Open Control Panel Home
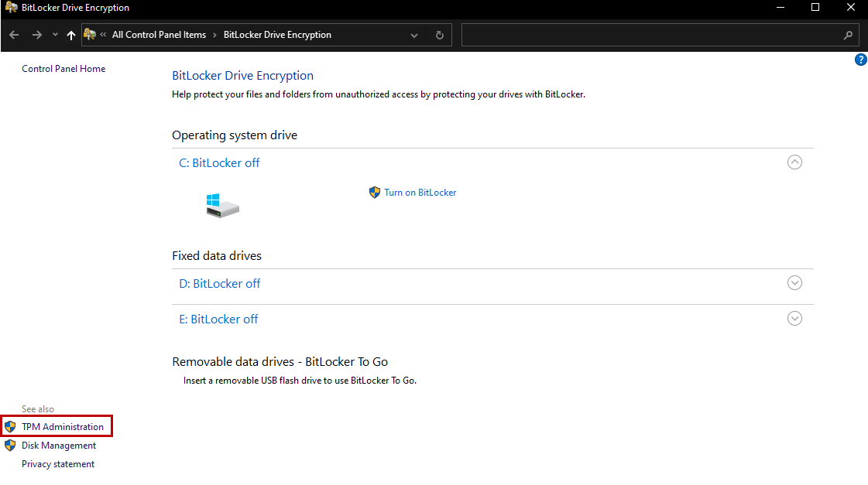Screen dimensions: 868x485 (x=63, y=69)
